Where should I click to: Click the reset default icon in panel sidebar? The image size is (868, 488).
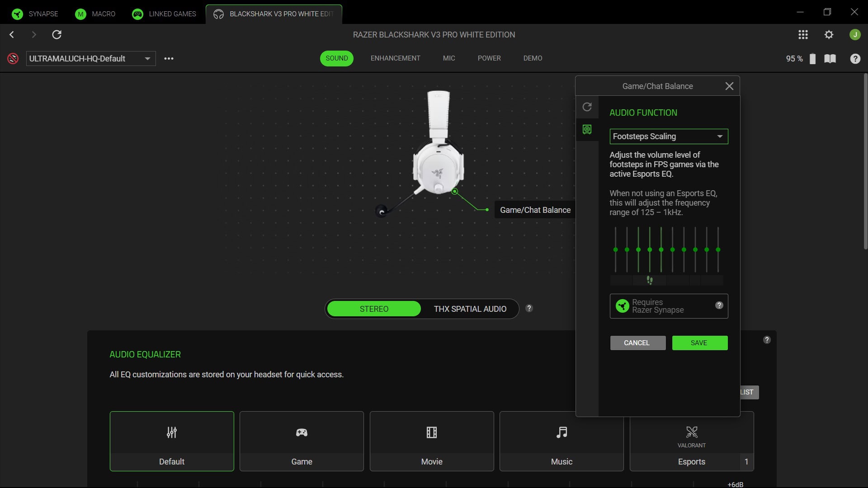click(587, 107)
